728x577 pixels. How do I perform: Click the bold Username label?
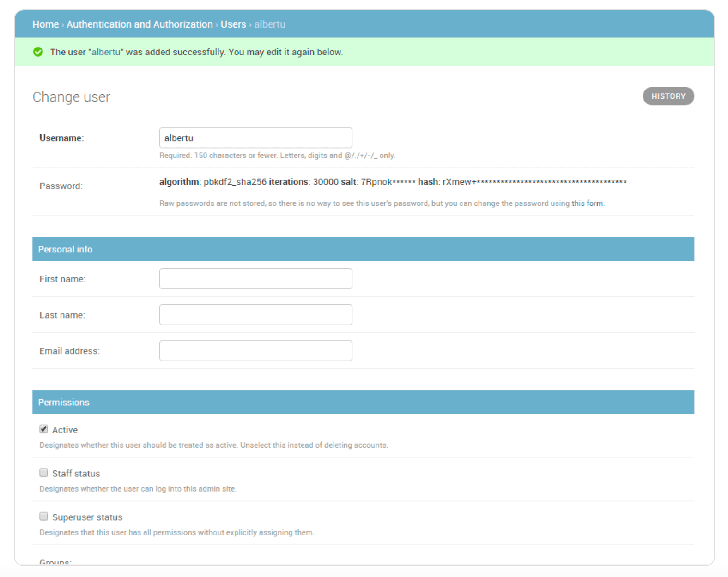coord(61,138)
